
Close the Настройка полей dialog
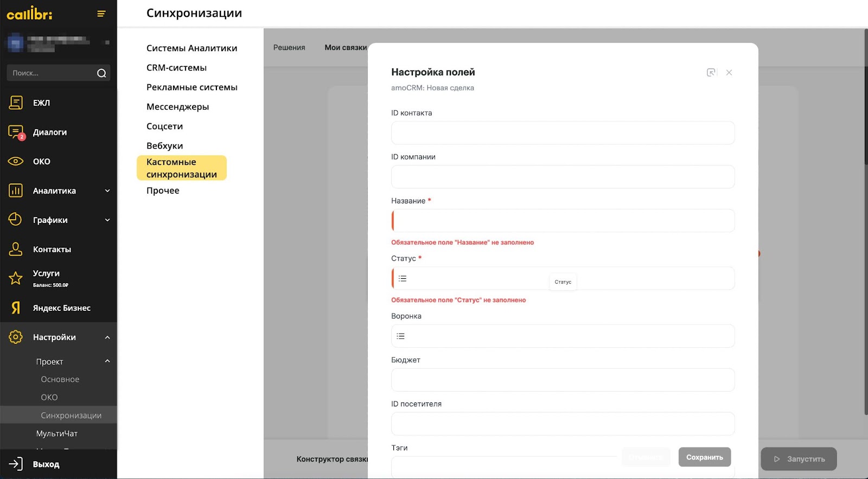pyautogui.click(x=729, y=73)
